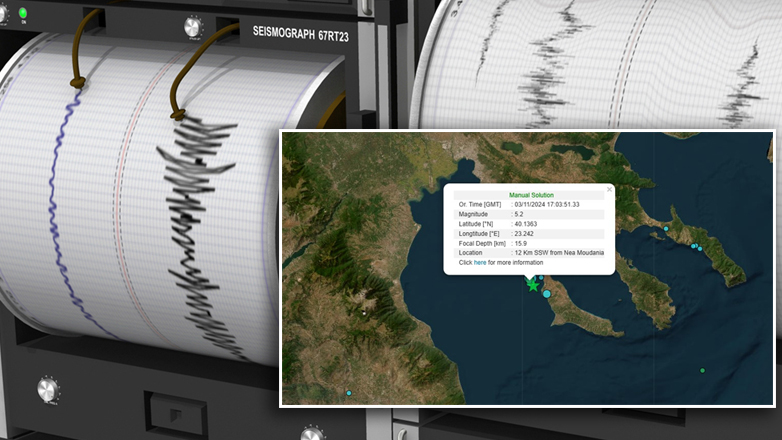Click the dial knob left of SEISMOGRAPH 67RT23 label
Image resolution: width=782 pixels, height=440 pixels.
pyautogui.click(x=193, y=27)
